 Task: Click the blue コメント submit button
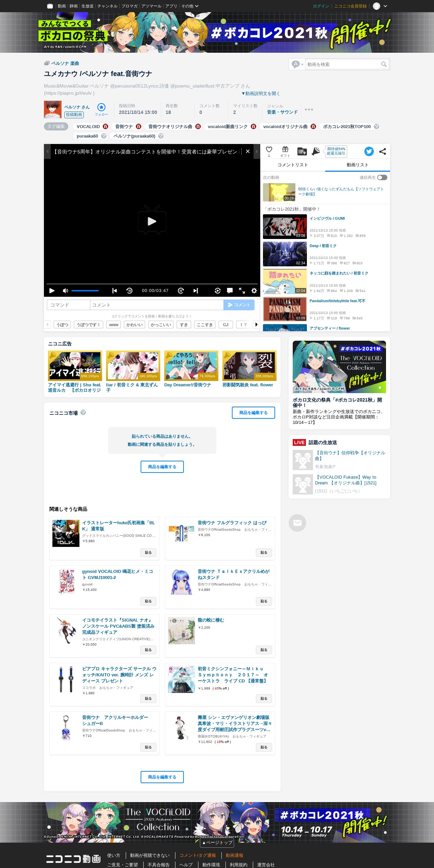pyautogui.click(x=239, y=305)
